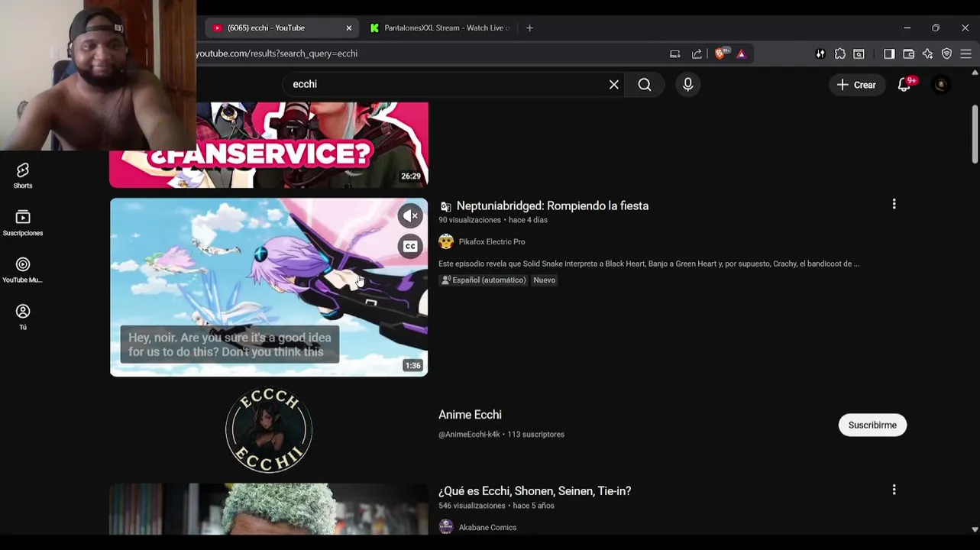This screenshot has height=550, width=980.
Task: Open the Leo AI sparkle icon
Action: (927, 53)
